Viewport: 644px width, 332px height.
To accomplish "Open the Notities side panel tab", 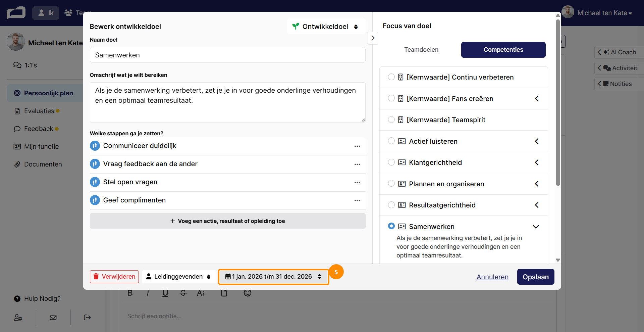I will click(x=619, y=84).
